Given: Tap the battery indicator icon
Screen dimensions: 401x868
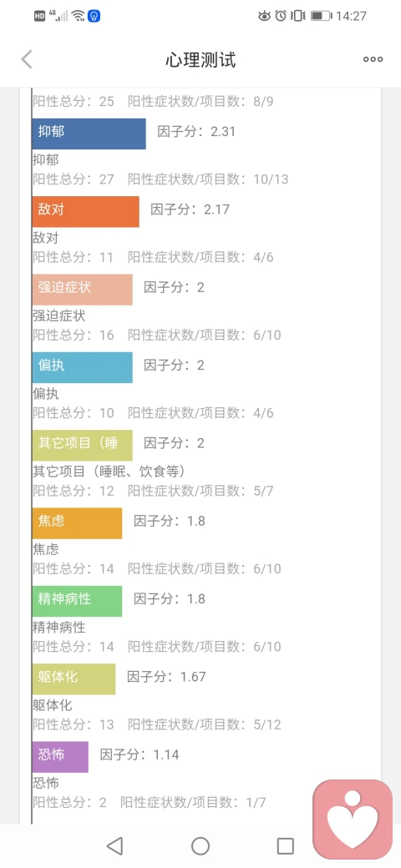Looking at the screenshot, I should [x=321, y=16].
